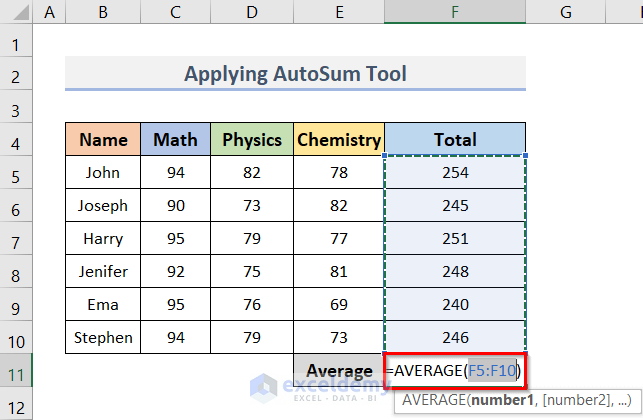Click the Select All corner triangle

coord(17,14)
